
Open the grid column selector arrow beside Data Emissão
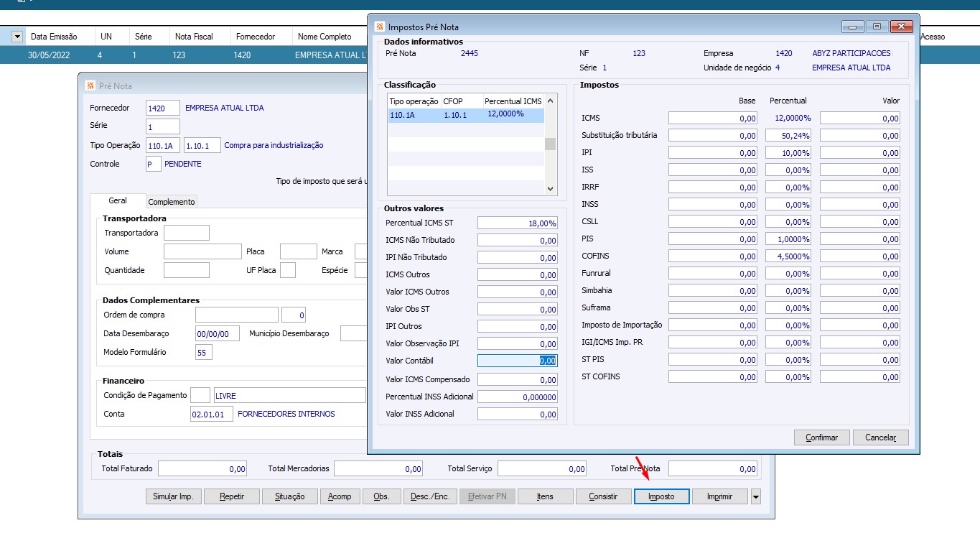pos(17,37)
